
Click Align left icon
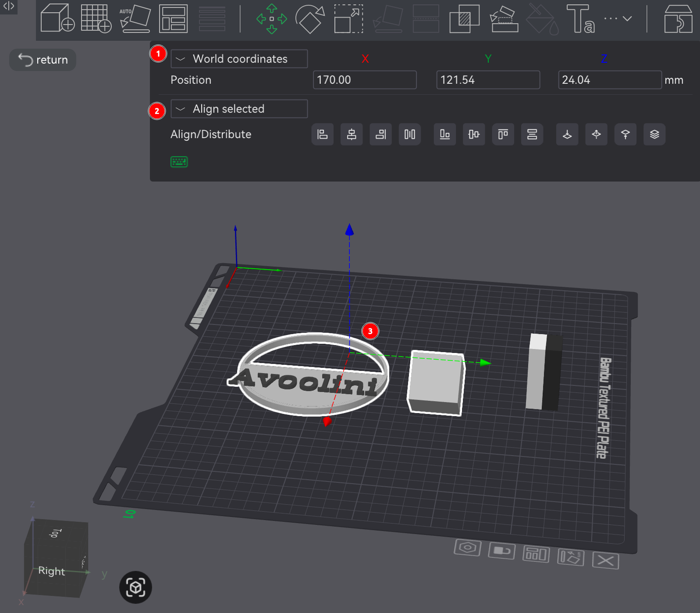coord(323,134)
